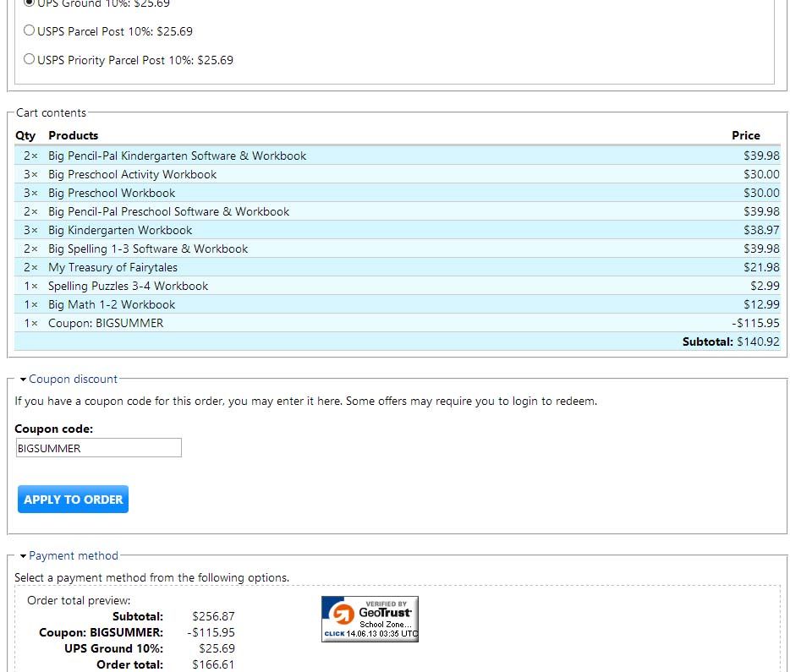Choose USPS Parcel Post 10% shipping
The image size is (790, 672).
tap(30, 31)
